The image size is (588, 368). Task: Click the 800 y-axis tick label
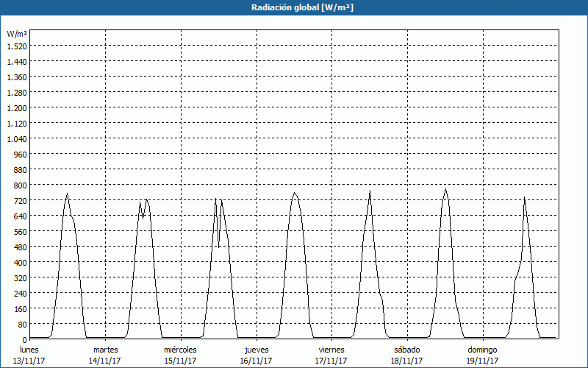20,185
